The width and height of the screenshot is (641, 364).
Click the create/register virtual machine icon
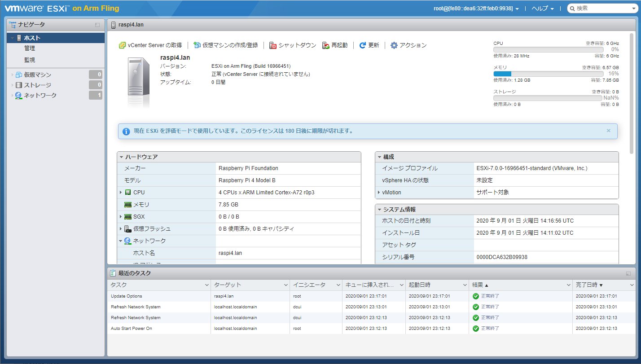pos(197,45)
